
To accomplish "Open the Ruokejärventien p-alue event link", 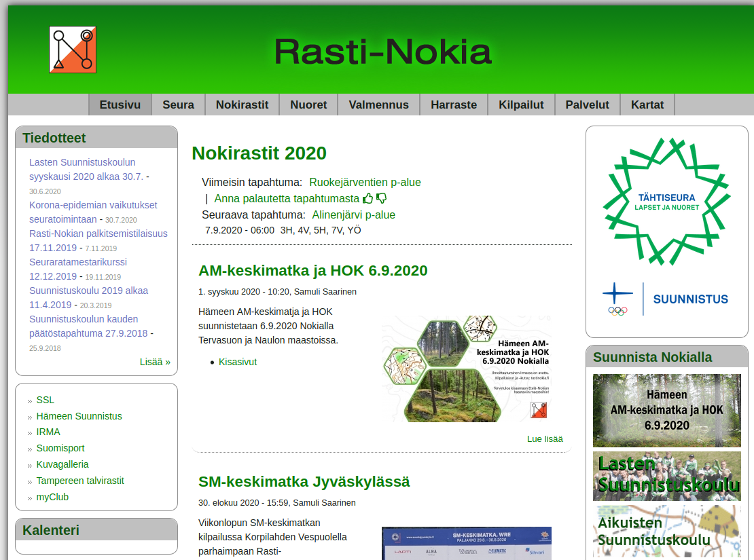I will pos(364,182).
